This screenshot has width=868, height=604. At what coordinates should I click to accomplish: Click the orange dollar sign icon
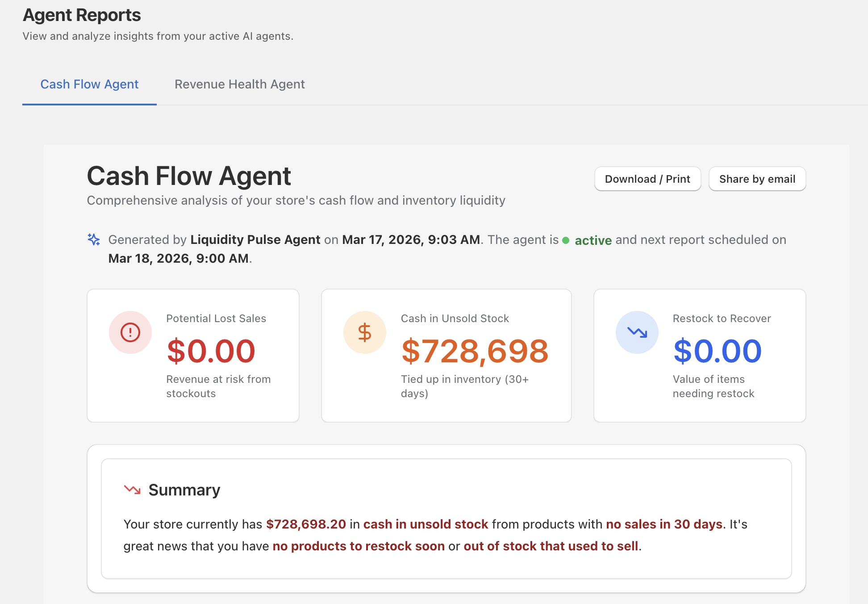(x=364, y=332)
